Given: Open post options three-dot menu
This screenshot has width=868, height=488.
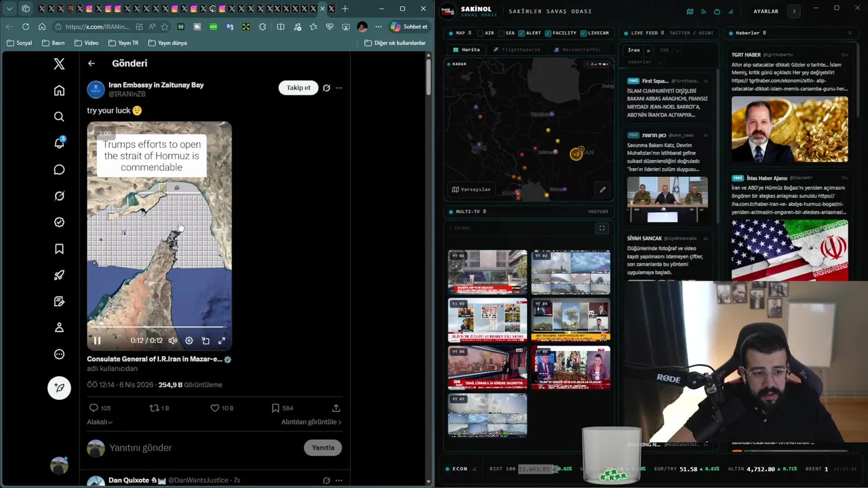Looking at the screenshot, I should (339, 87).
